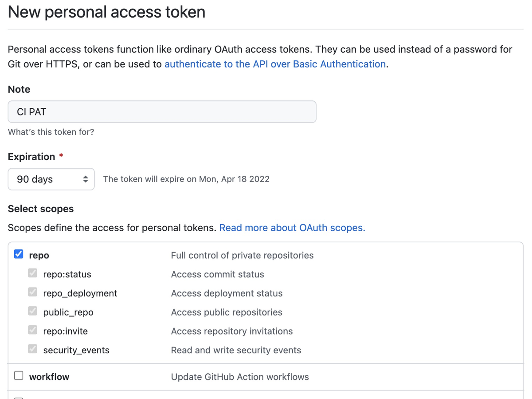Image resolution: width=532 pixels, height=399 pixels.
Task: Follow the Read more about OAuth scopes link
Action: (292, 228)
